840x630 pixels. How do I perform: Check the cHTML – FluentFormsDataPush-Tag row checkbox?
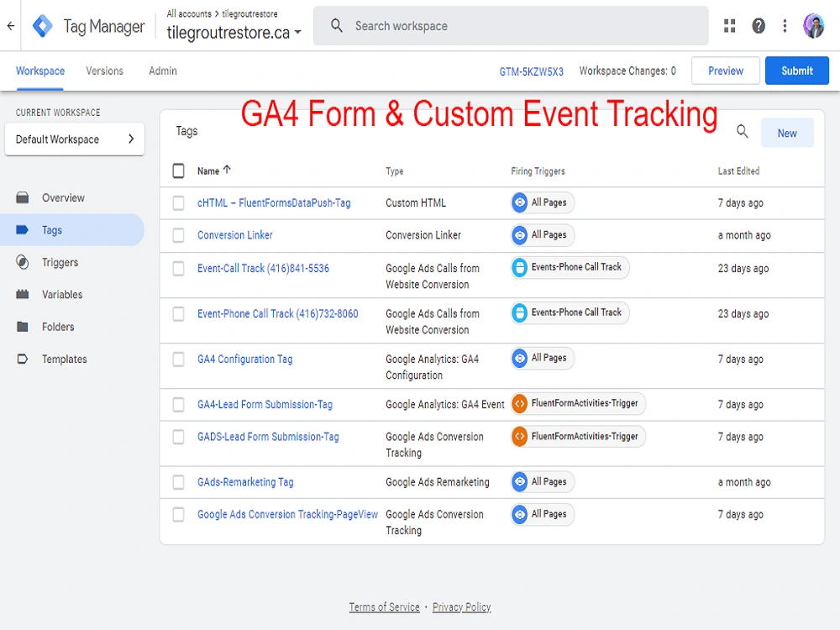(178, 203)
